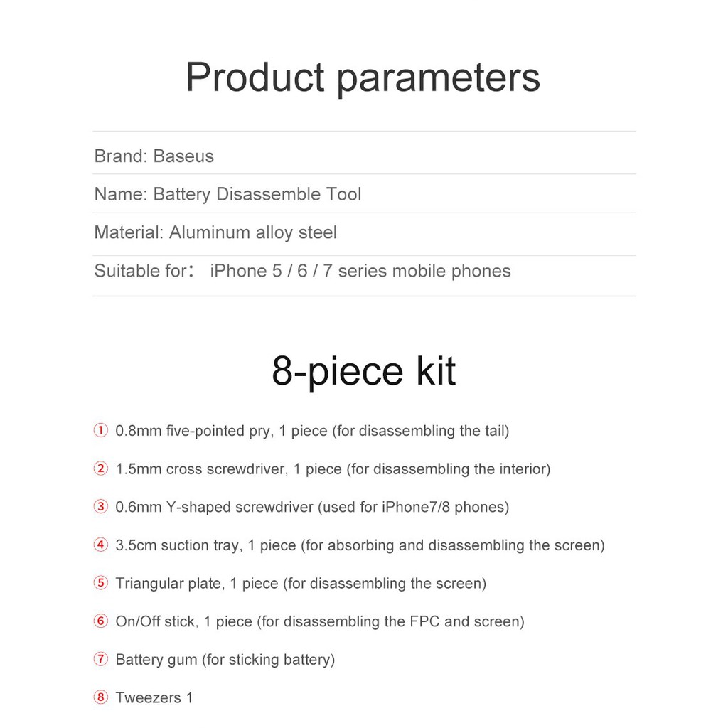This screenshot has height=728, width=728.
Task: Click the 0.8mm five-pointed pry line
Action: [x=313, y=431]
